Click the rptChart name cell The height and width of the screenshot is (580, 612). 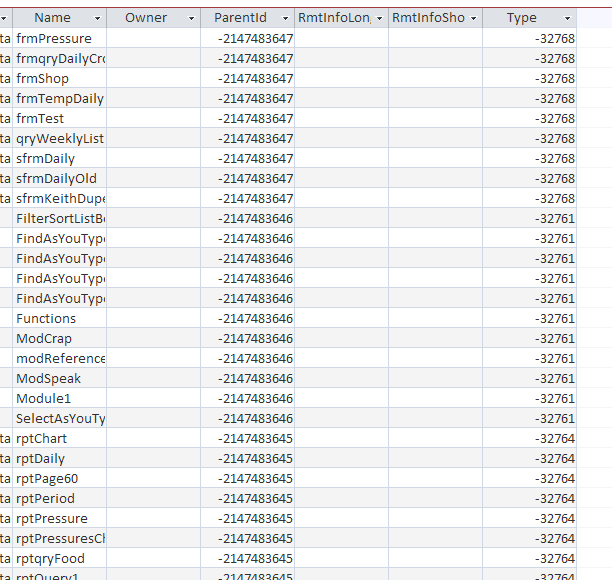point(60,438)
